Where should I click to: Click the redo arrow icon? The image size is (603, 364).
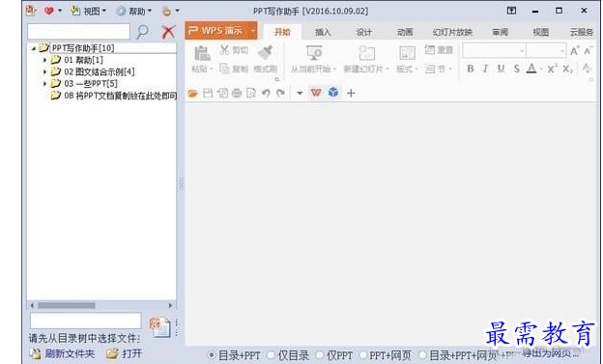281,93
